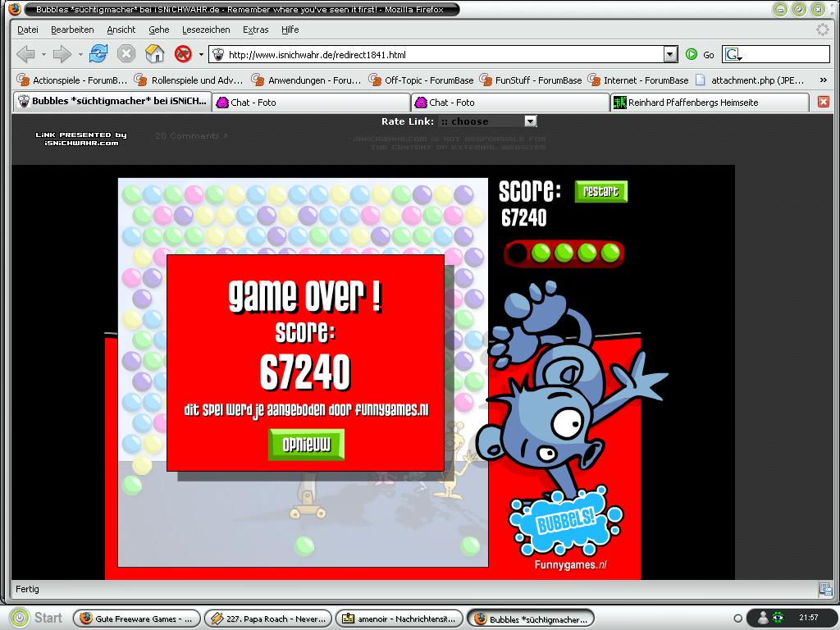Close the current tab with red X
The image size is (840, 630).
point(824,102)
